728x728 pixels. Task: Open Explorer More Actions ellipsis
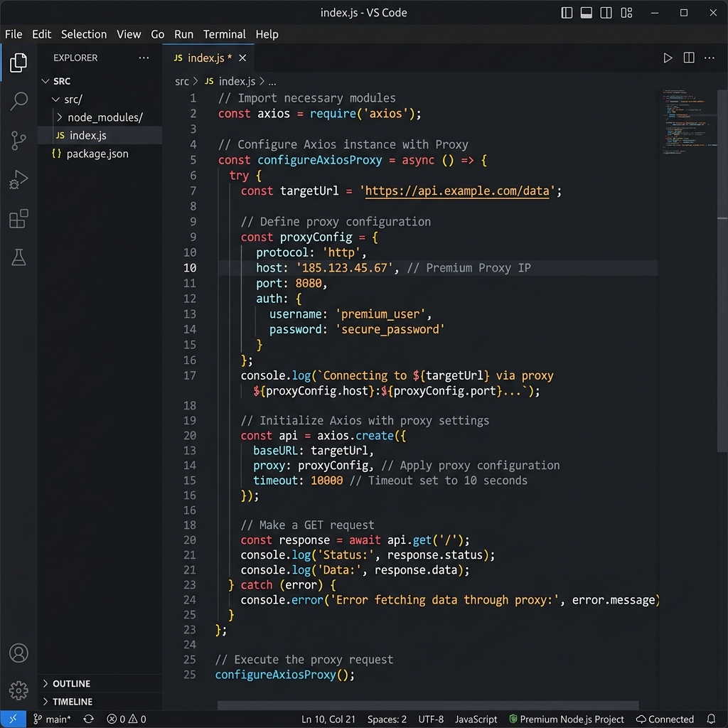[x=144, y=58]
